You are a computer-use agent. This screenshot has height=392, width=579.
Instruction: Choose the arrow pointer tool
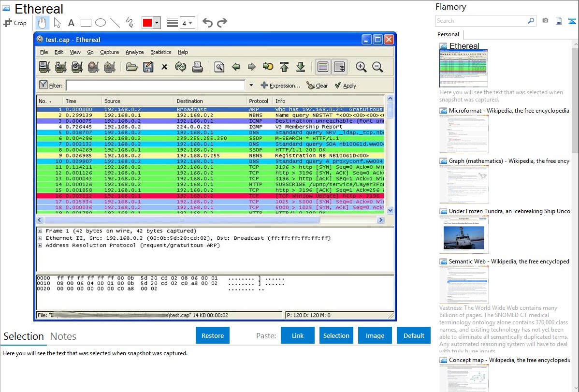(57, 23)
